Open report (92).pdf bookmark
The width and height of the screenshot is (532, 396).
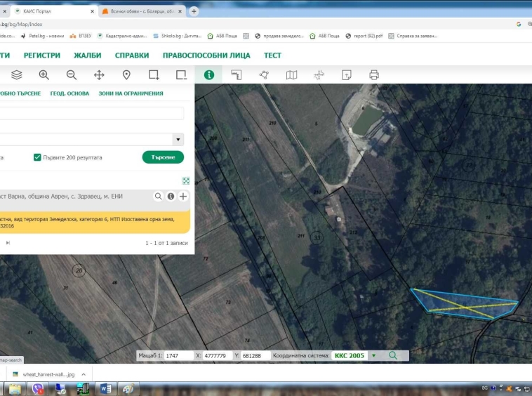(x=364, y=36)
